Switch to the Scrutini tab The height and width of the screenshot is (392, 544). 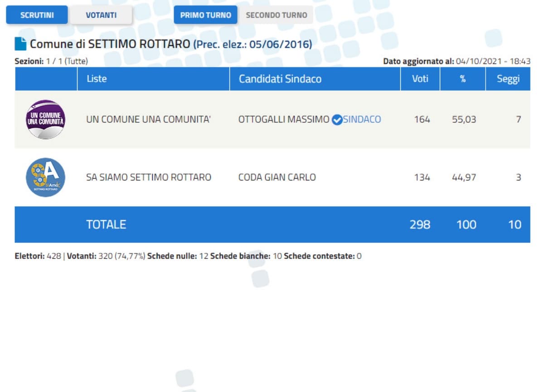coord(37,15)
